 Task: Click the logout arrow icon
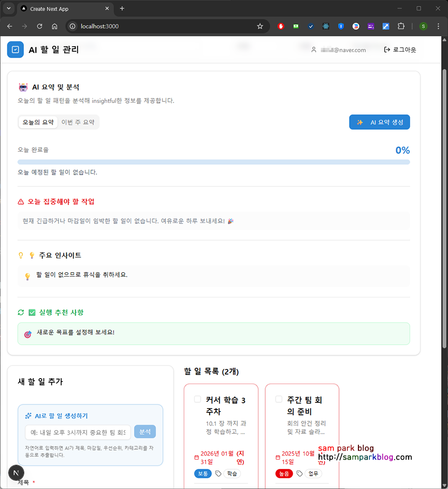387,50
